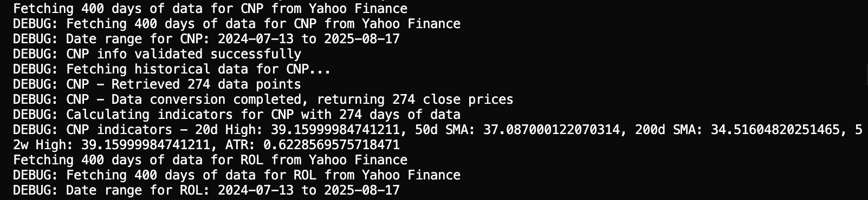
Task: Click 'Yahoo Finance' in the second DEBUG line
Action: [411, 24]
